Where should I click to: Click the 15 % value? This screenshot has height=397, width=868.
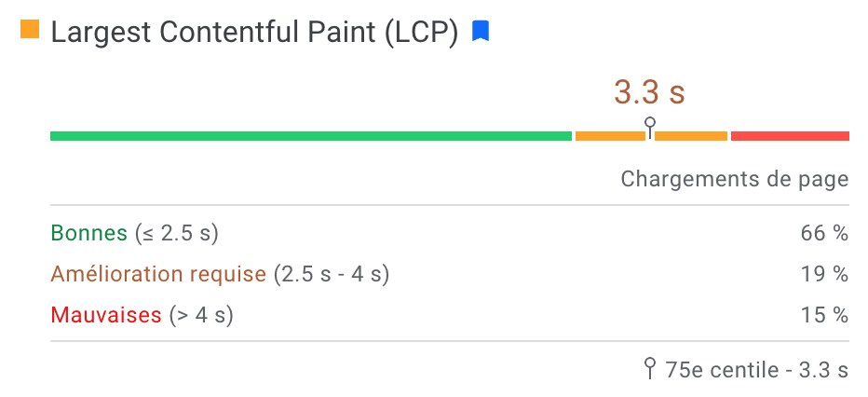point(825,315)
